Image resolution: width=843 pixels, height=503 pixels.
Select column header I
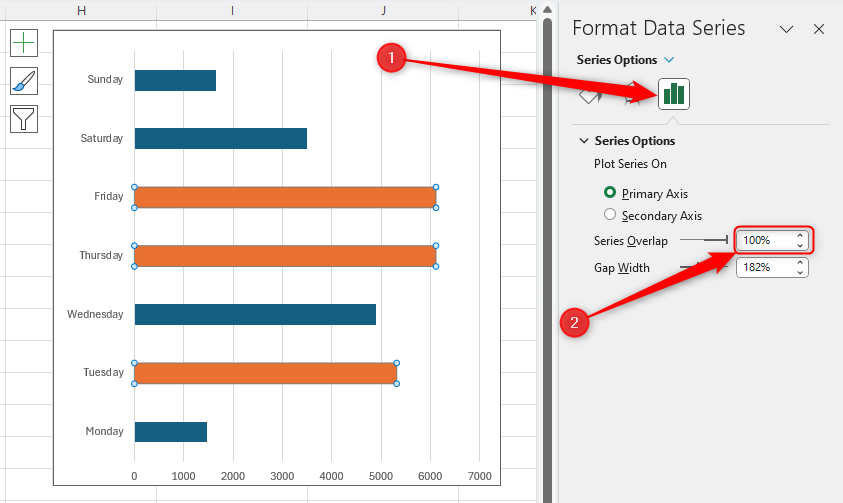tap(232, 10)
